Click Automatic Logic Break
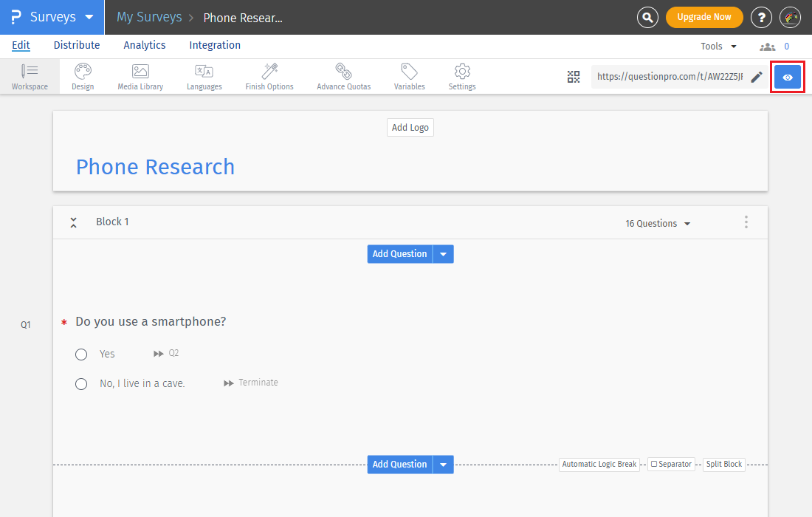 click(599, 464)
